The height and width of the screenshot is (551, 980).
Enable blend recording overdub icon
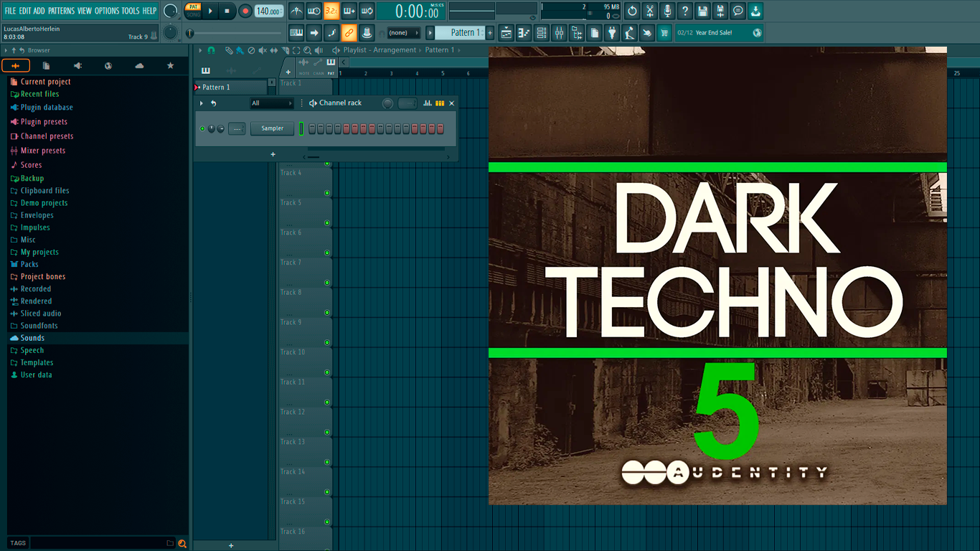click(349, 11)
